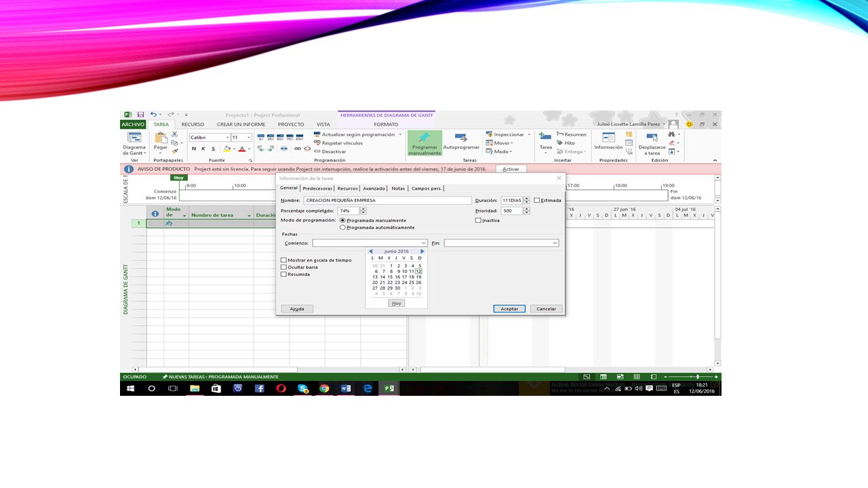868x488 pixels.
Task: Mark task 0% complete icon
Action: 261,138
